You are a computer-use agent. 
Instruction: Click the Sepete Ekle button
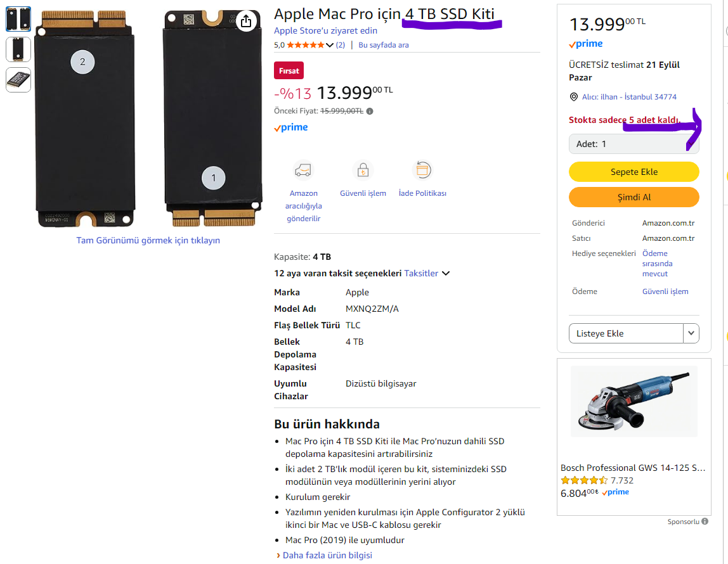(634, 172)
